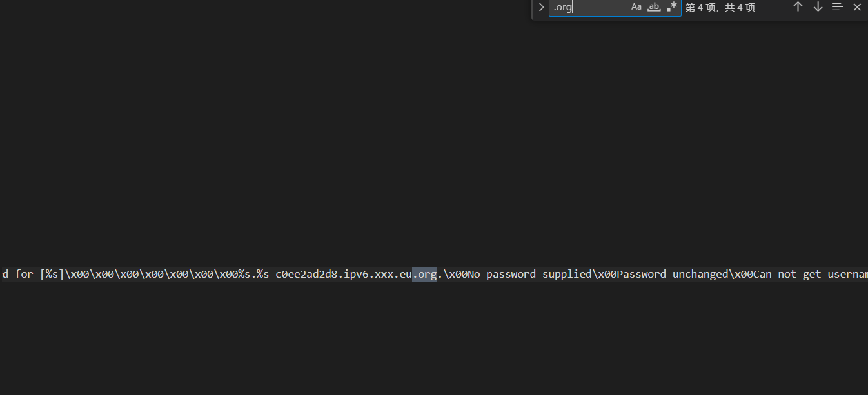Click the text No password supplied

[530, 275]
